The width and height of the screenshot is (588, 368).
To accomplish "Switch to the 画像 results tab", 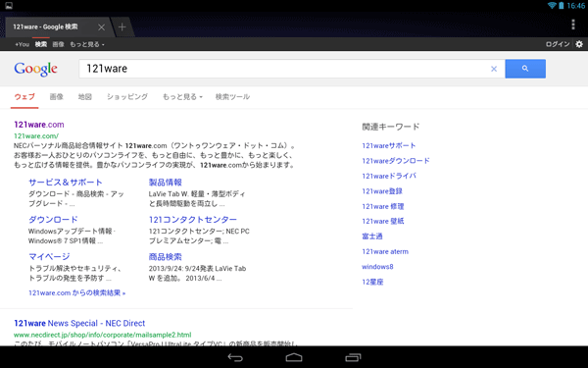I will coord(56,97).
